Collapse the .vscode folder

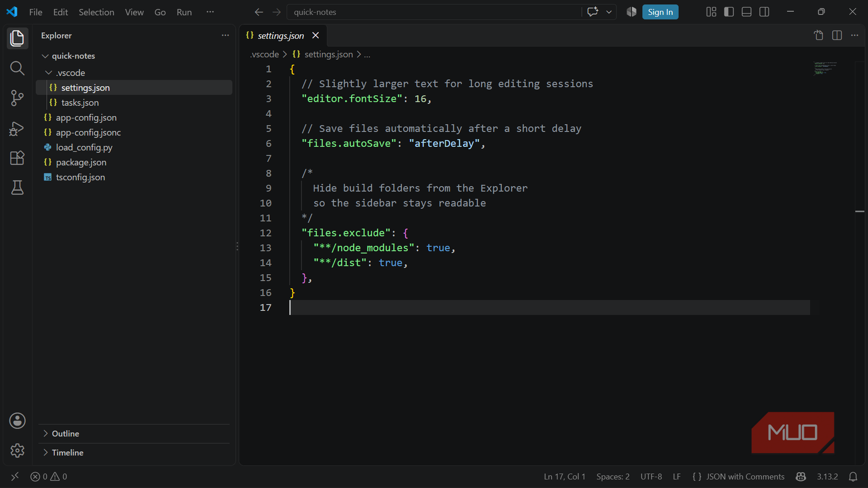(49, 73)
